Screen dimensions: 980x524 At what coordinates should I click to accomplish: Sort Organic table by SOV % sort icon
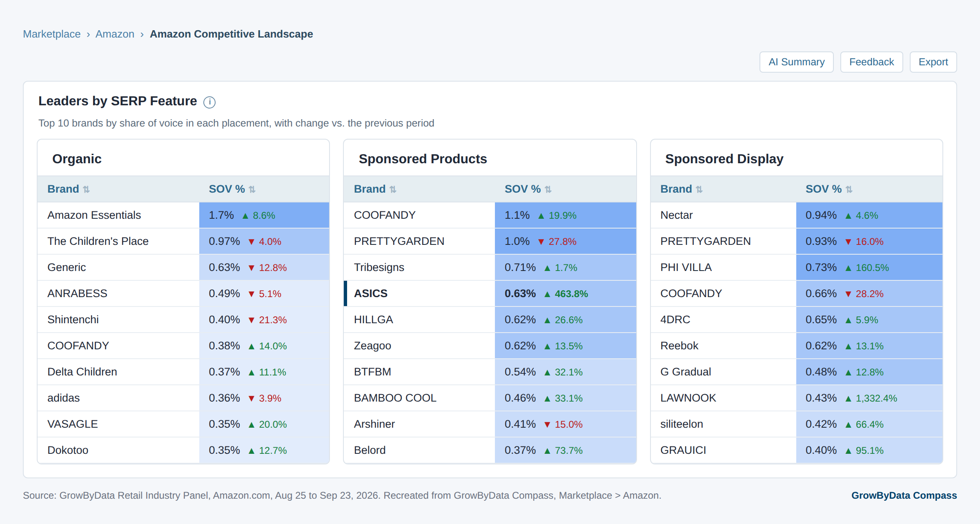[252, 189]
